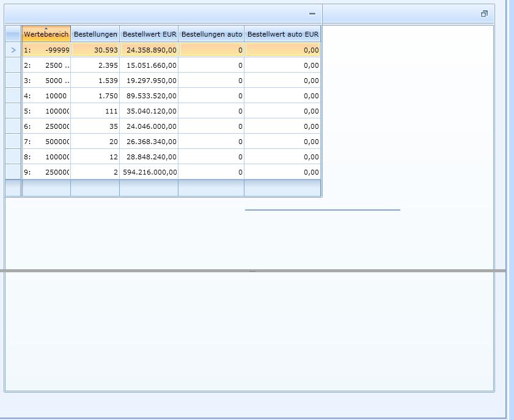The width and height of the screenshot is (514, 420).
Task: Sort by the Bestellungen column header
Action: pyautogui.click(x=95, y=34)
